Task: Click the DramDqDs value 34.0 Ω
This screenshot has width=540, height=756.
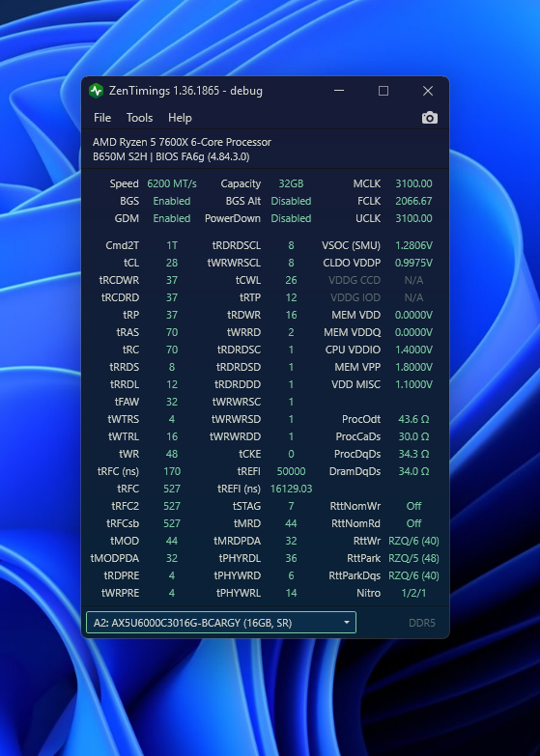Action: (x=413, y=471)
